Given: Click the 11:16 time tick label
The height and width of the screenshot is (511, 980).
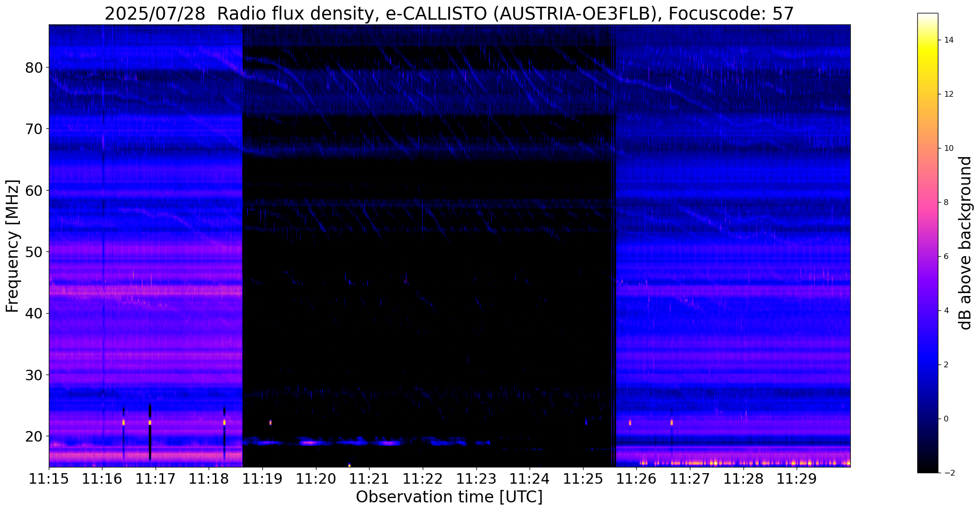Looking at the screenshot, I should [x=102, y=479].
